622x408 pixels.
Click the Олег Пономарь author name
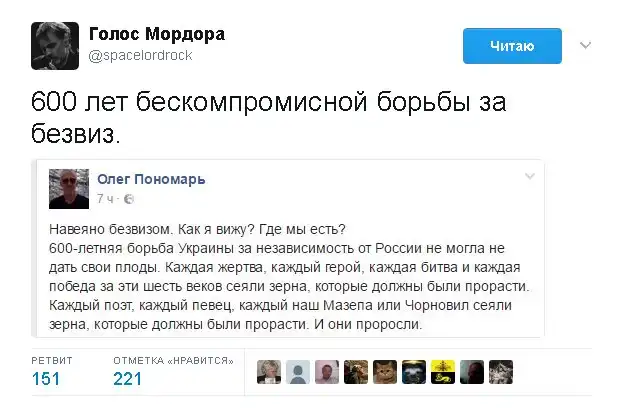click(151, 179)
